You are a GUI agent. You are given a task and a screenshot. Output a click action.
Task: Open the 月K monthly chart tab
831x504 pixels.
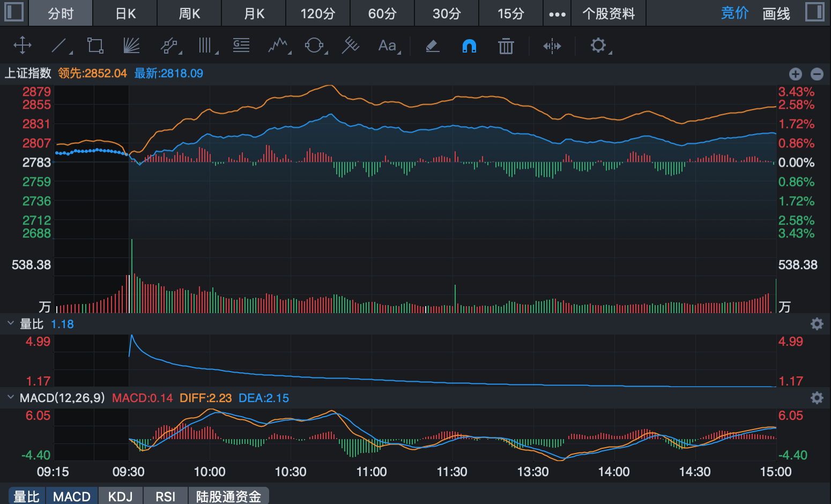[254, 13]
